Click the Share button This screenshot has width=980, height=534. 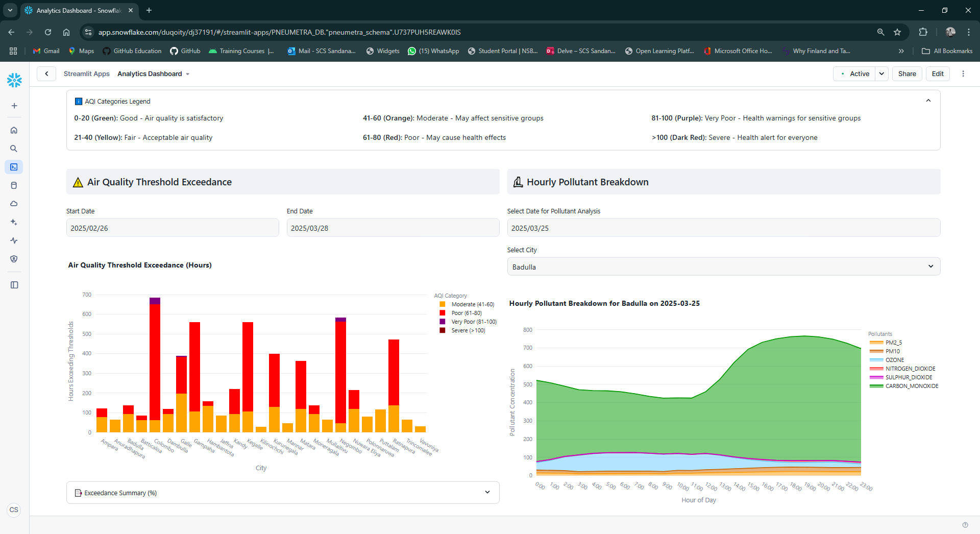pyautogui.click(x=906, y=74)
